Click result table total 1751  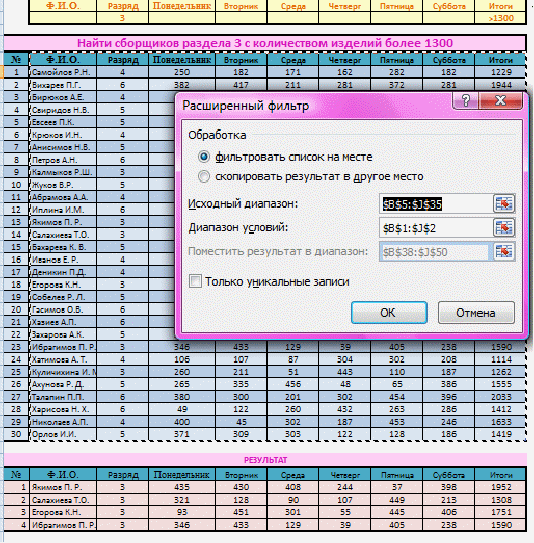click(500, 512)
